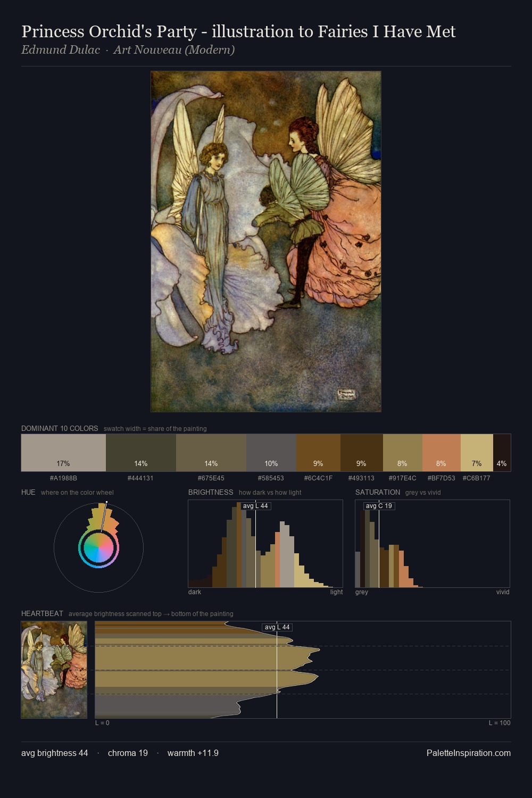532x798 pixels.
Task: Click the #444131 hex code label
Action: tap(140, 478)
